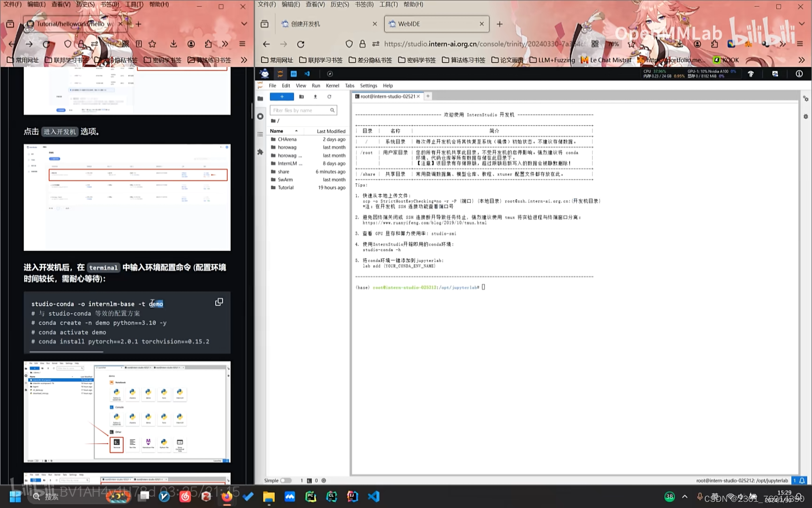The width and height of the screenshot is (812, 508).
Task: Open JupyterLab View menu
Action: 301,86
